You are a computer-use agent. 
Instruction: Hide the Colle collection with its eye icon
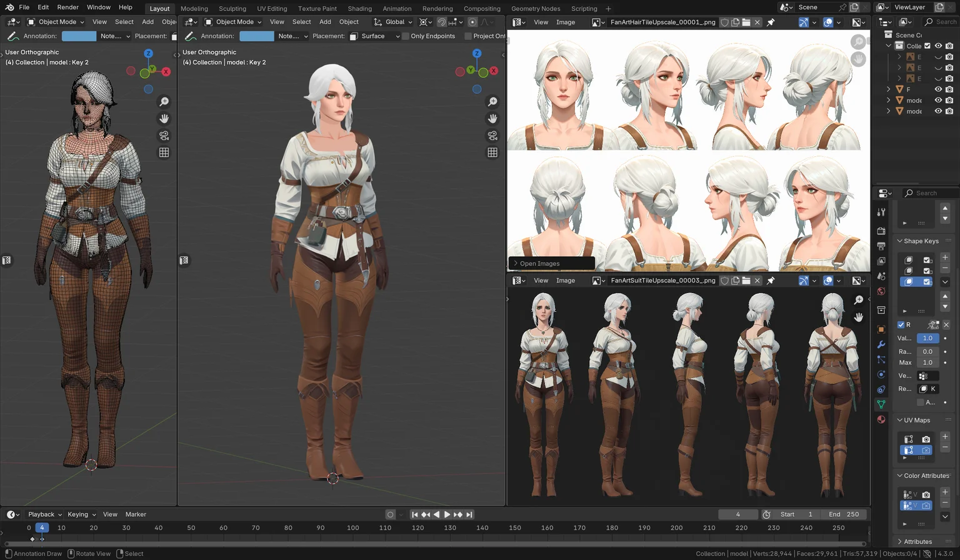click(x=938, y=46)
